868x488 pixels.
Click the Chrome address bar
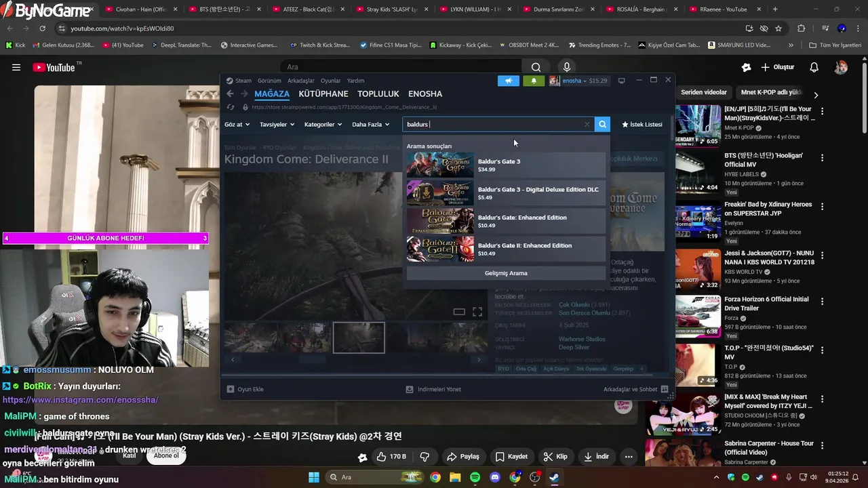point(400,28)
